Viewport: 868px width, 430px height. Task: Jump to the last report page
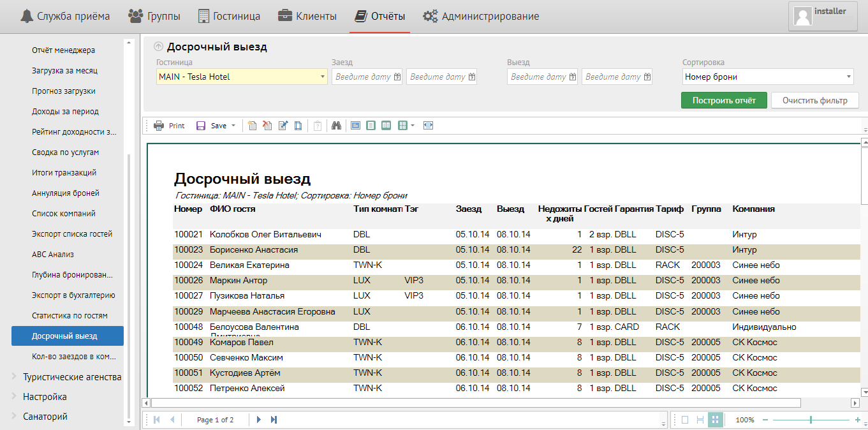click(274, 420)
